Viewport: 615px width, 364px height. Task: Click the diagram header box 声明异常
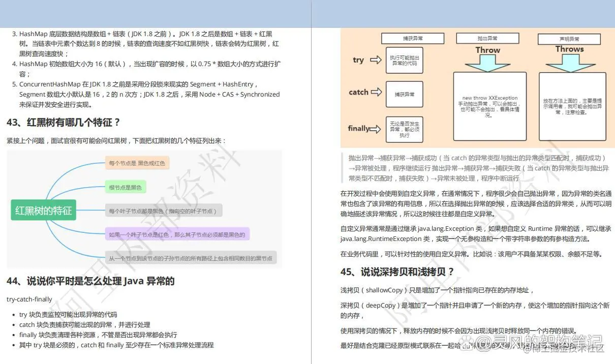569,38
